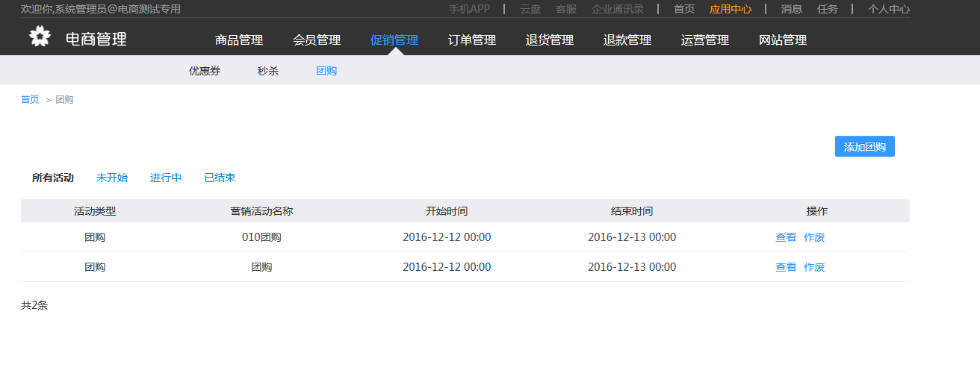Show 所有活动 filter tab
980x385 pixels.
(53, 178)
